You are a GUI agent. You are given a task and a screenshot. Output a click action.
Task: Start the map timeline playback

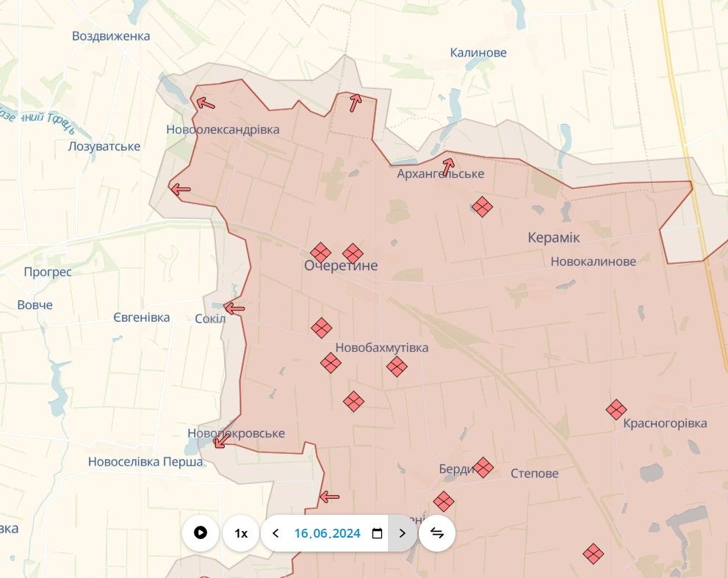pos(201,533)
